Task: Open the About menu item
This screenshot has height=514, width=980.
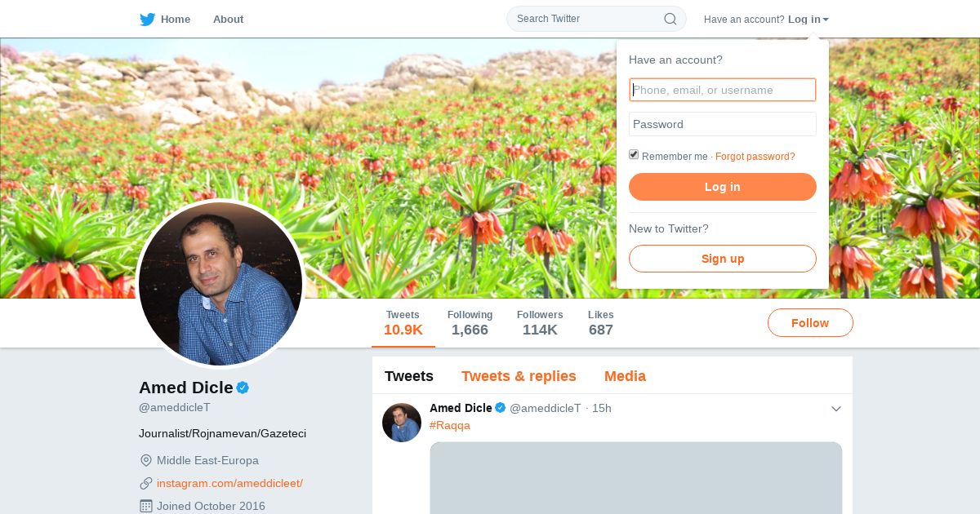Action: point(228,20)
